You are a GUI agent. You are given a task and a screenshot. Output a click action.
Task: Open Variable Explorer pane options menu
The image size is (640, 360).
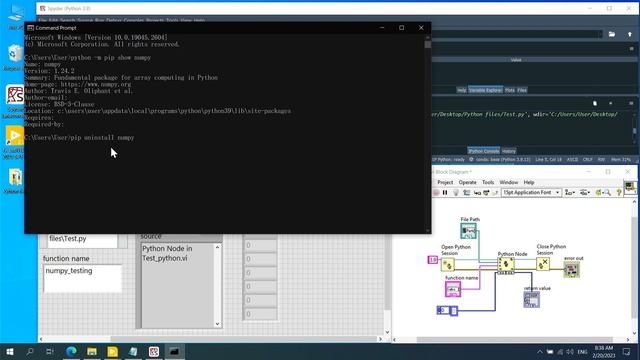pyautogui.click(x=631, y=49)
